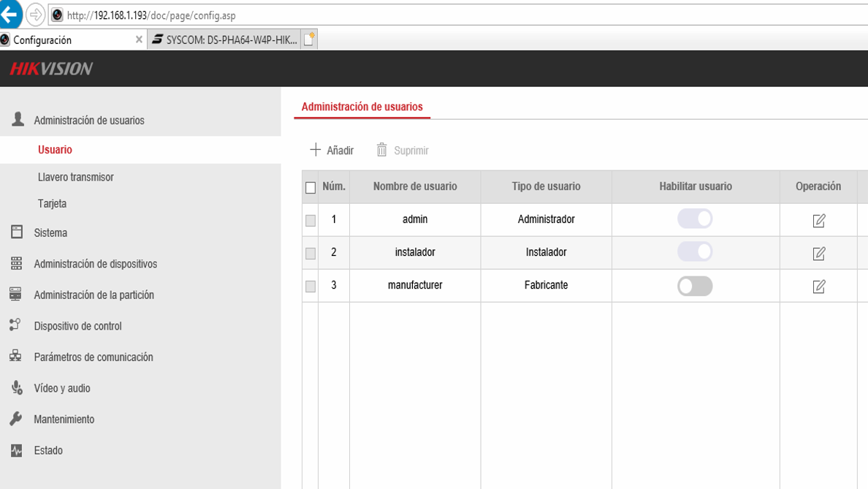Tick the checkbox for instalador row
This screenshot has height=489, width=868.
(x=311, y=253)
